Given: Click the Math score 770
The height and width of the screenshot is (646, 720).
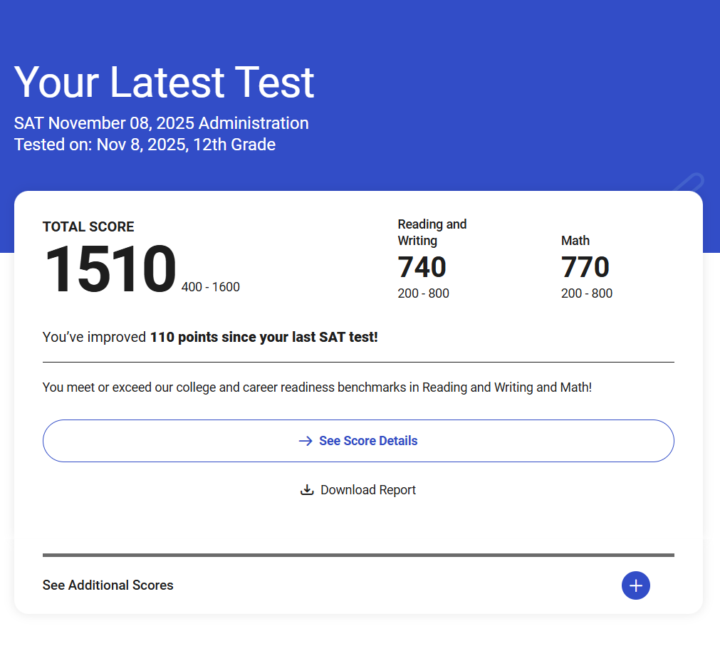Looking at the screenshot, I should tap(585, 267).
